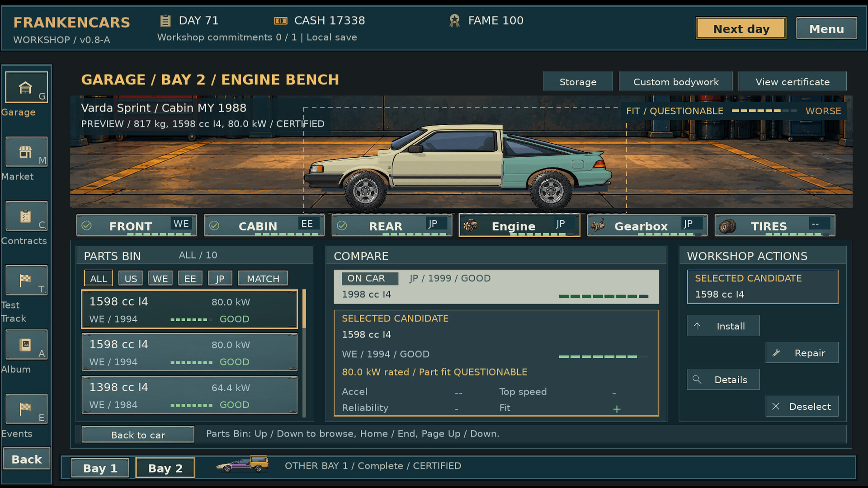The width and height of the screenshot is (868, 488).
Task: Select the REAR JP section tab
Action: click(x=392, y=225)
